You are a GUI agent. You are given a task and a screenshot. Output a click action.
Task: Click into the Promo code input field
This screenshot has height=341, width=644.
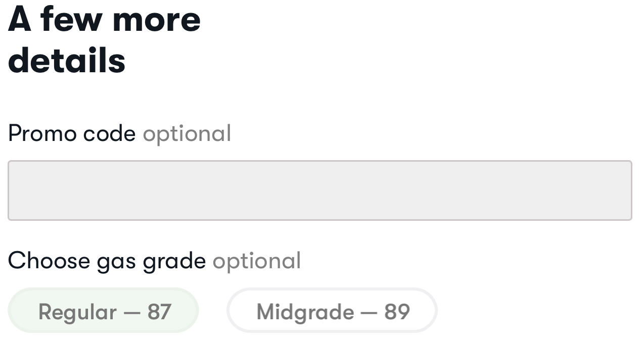coord(319,190)
